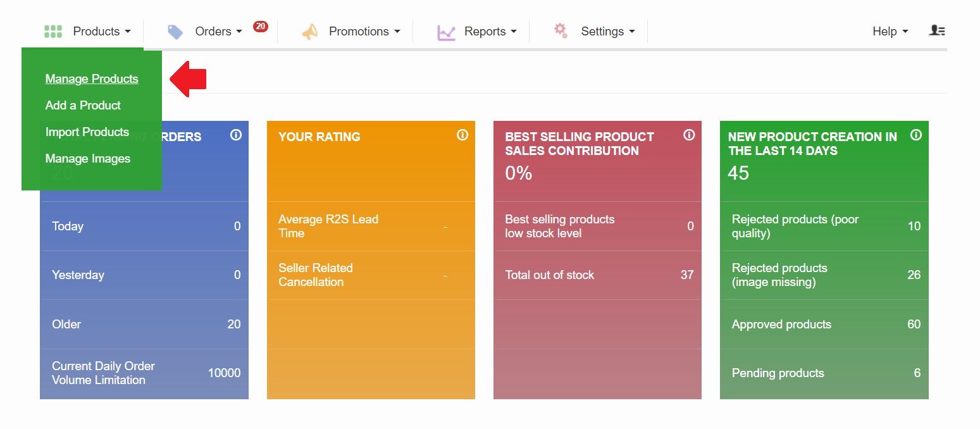The height and width of the screenshot is (429, 980).
Task: Select Import Products menu entry
Action: pos(87,132)
